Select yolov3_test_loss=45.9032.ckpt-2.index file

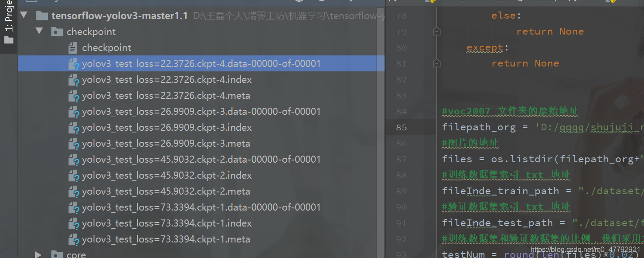point(167,176)
